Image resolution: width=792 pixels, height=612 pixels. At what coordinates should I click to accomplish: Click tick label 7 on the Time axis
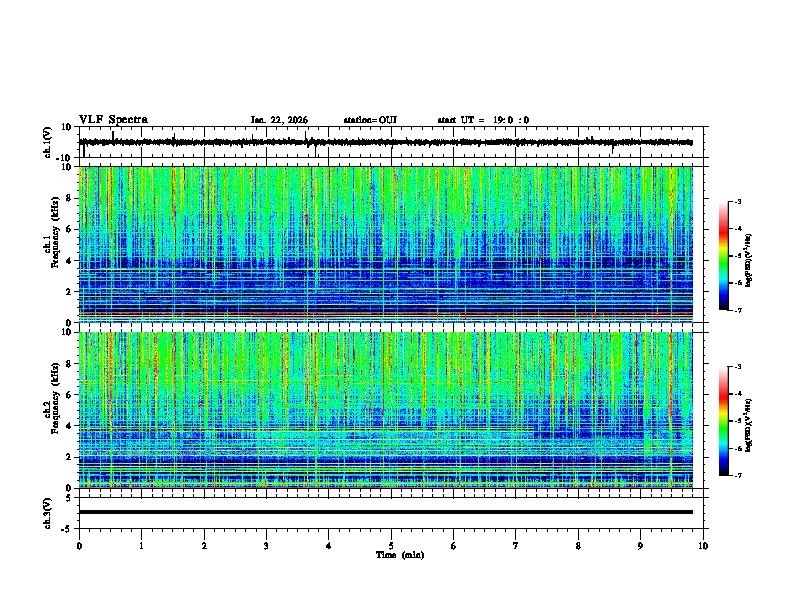click(x=516, y=546)
